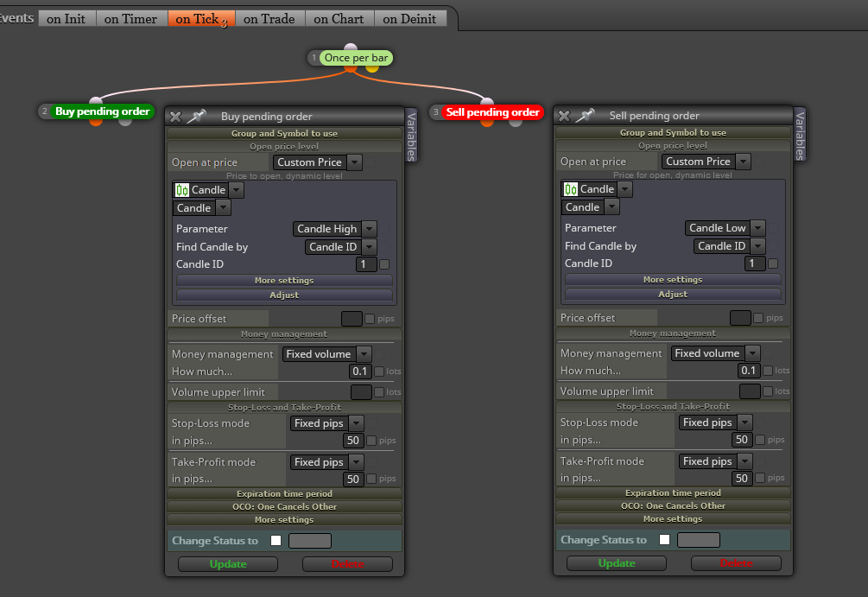Click orange output connector of Buy pending order block
868x597 pixels.
click(96, 122)
